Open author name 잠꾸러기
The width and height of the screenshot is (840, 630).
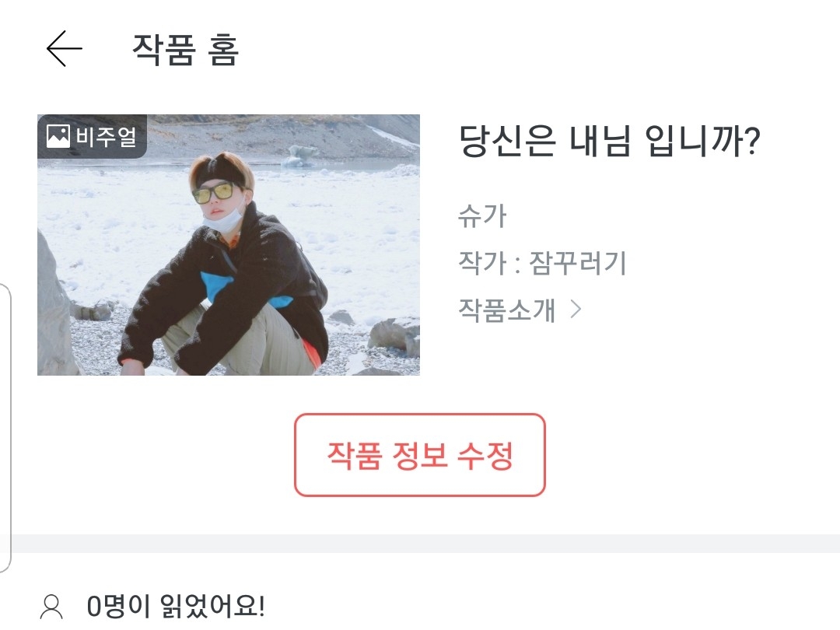(577, 263)
